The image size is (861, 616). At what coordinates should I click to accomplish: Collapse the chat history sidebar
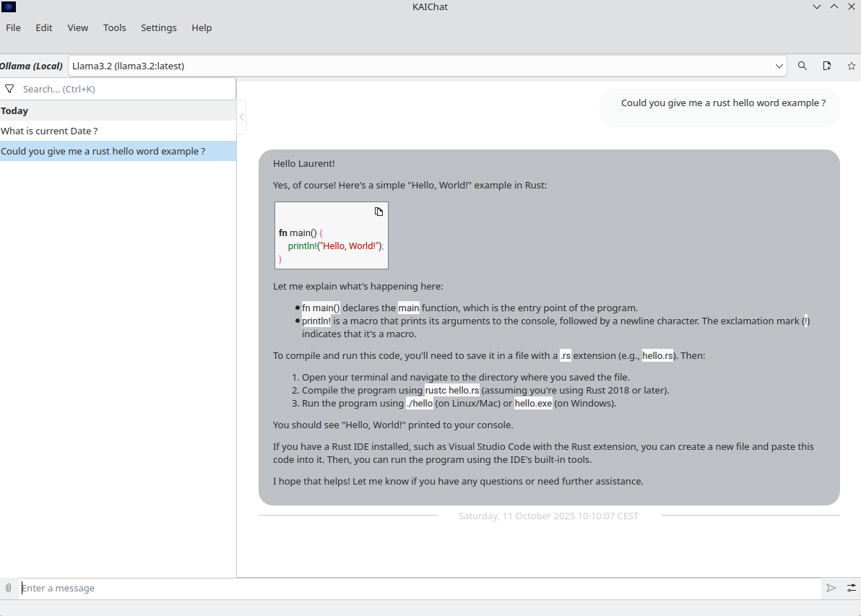click(241, 117)
